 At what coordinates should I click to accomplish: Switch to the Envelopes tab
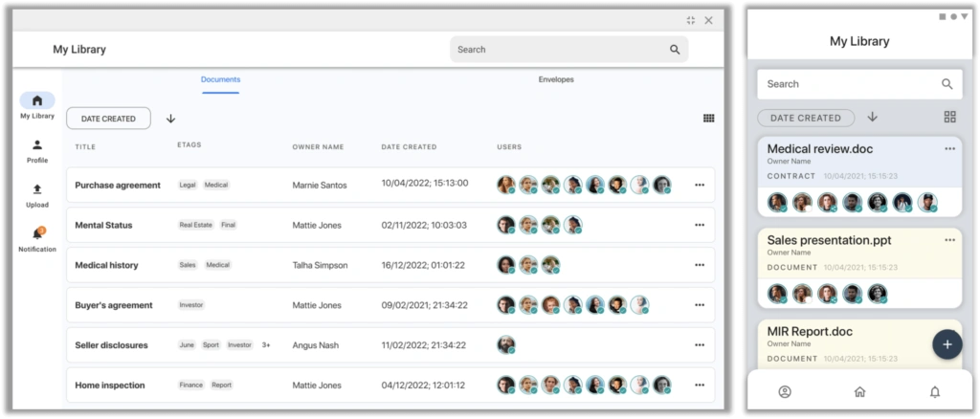[x=556, y=80]
